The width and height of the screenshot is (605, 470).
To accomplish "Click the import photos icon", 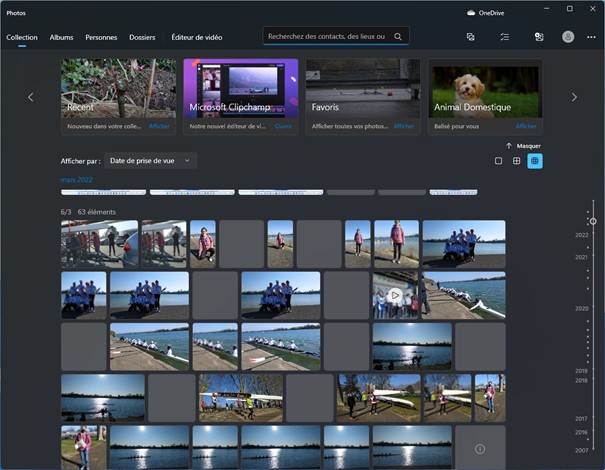I will click(538, 36).
